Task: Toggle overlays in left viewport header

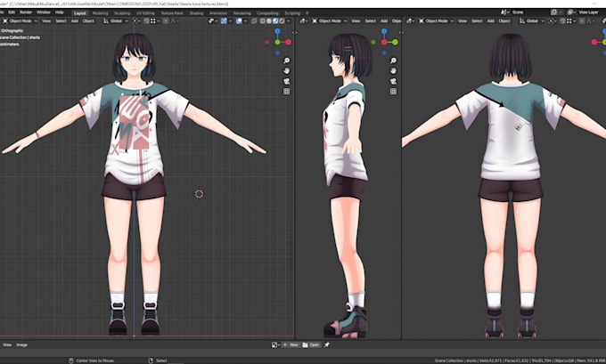Action: [x=239, y=20]
